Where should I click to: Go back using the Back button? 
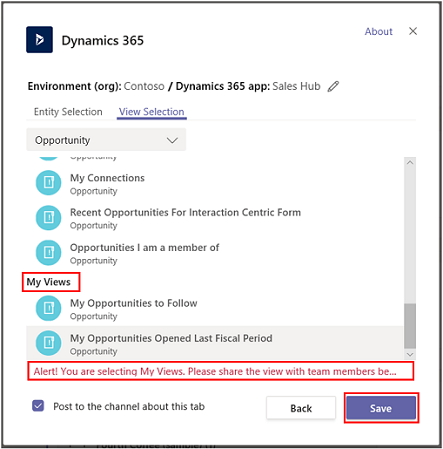tap(301, 408)
